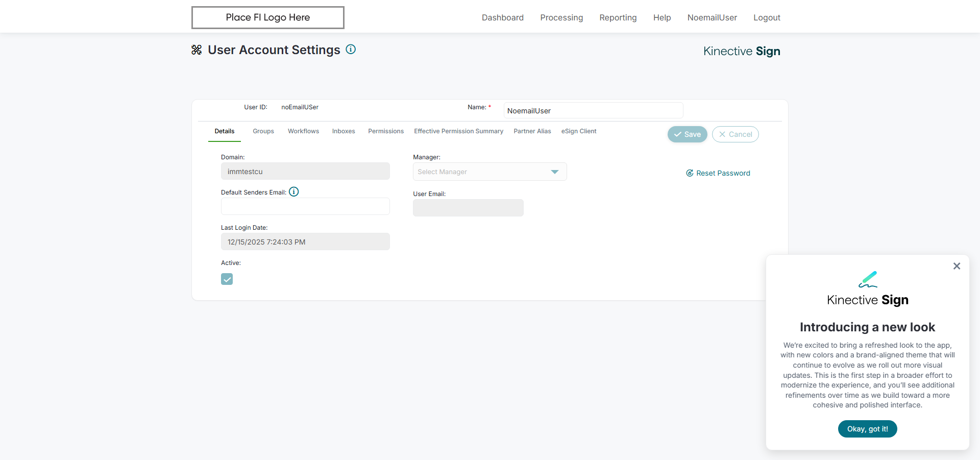The width and height of the screenshot is (980, 460).
Task: Close the new look popup with X
Action: (957, 266)
